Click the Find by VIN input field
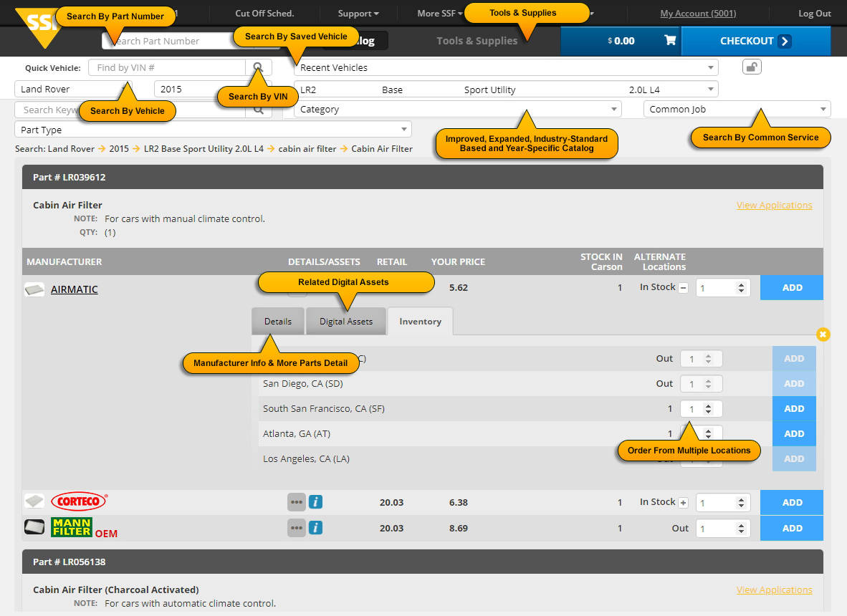Screen dimensions: 847x616 tap(166, 68)
